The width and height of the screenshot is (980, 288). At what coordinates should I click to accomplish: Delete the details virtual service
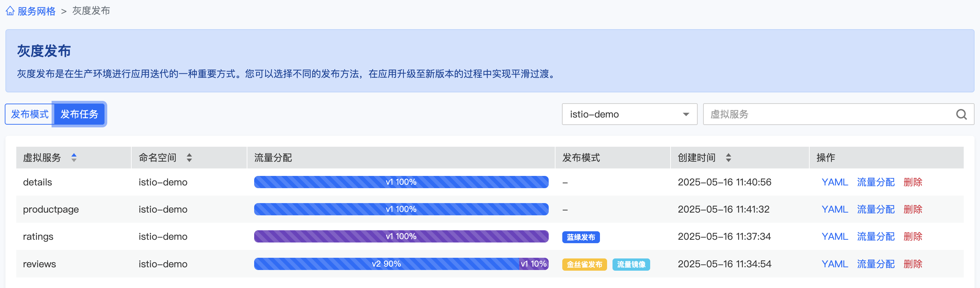[913, 182]
